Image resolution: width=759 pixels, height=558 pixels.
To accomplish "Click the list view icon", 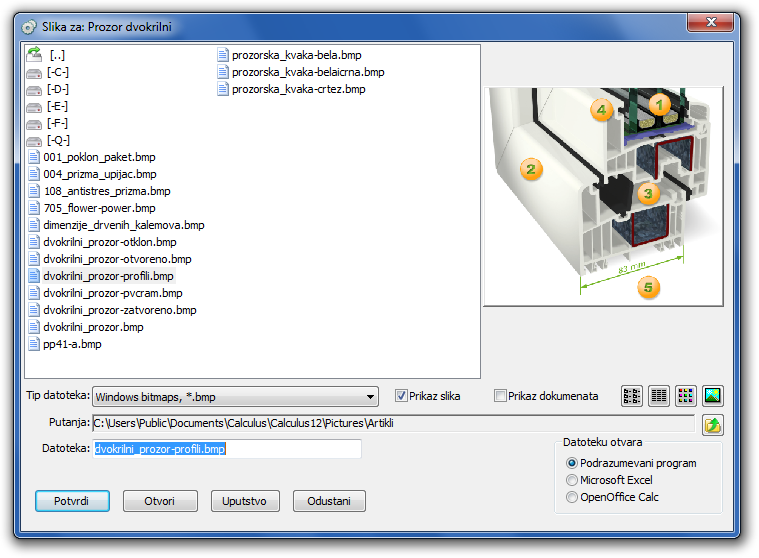I will [632, 396].
